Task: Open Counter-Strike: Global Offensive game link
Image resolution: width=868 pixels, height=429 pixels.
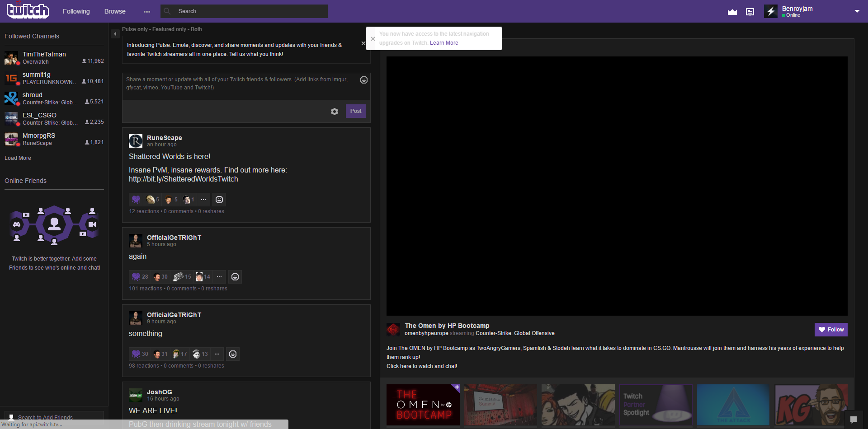Action: [515, 333]
